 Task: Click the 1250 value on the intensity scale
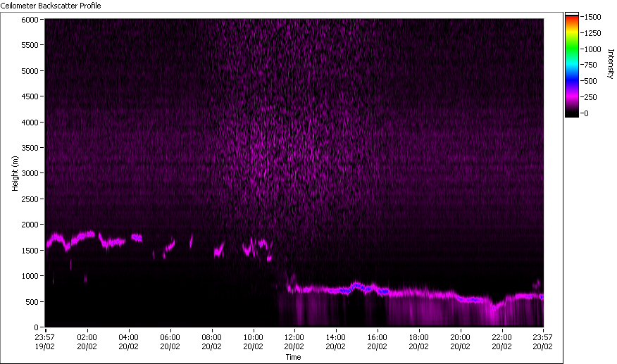592,33
